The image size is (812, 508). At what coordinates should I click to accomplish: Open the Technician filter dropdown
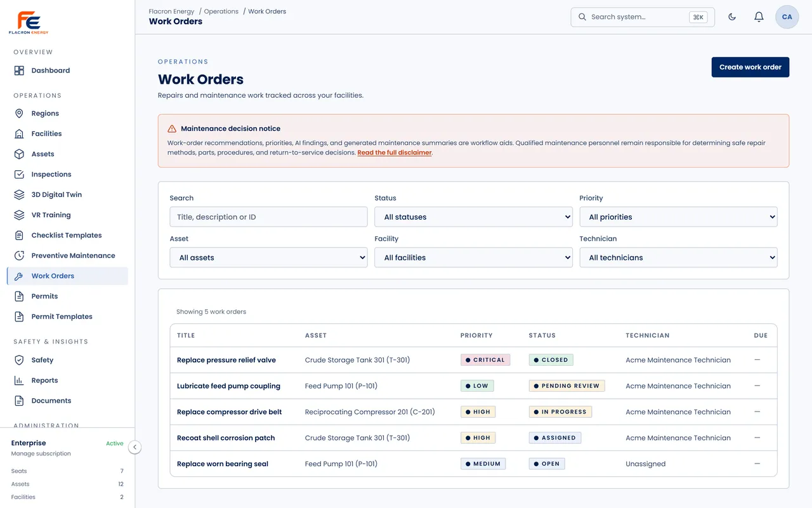click(678, 258)
